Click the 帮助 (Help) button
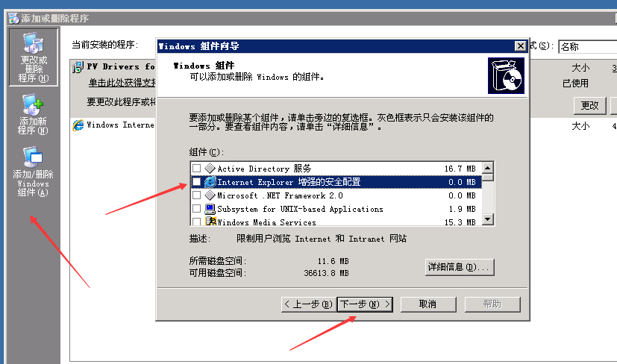The width and height of the screenshot is (617, 364). point(492,304)
